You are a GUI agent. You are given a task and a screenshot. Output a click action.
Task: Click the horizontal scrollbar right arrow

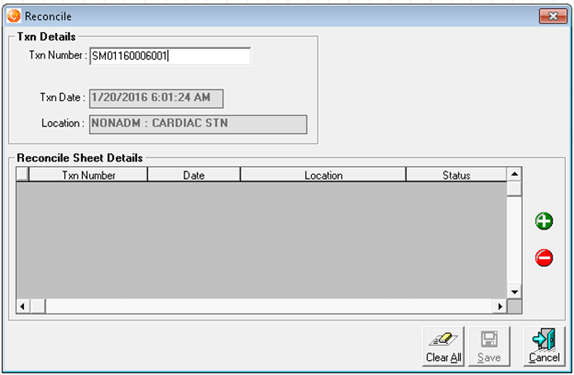pyautogui.click(x=500, y=306)
